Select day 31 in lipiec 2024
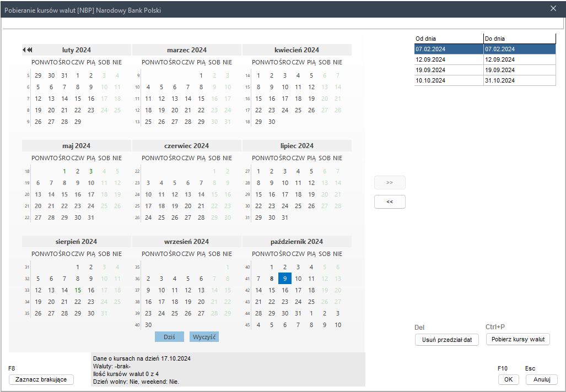Viewport: 566px width, 392px height. (285, 217)
